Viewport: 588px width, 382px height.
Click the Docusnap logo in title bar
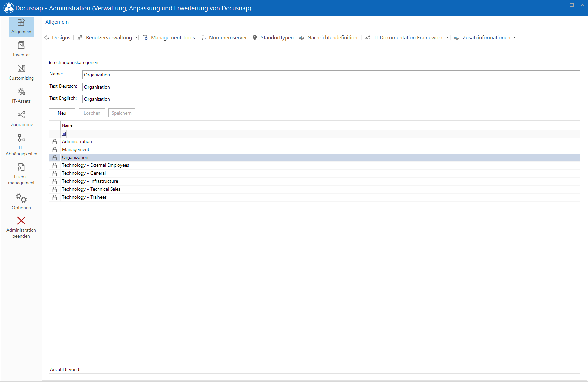pyautogui.click(x=9, y=8)
